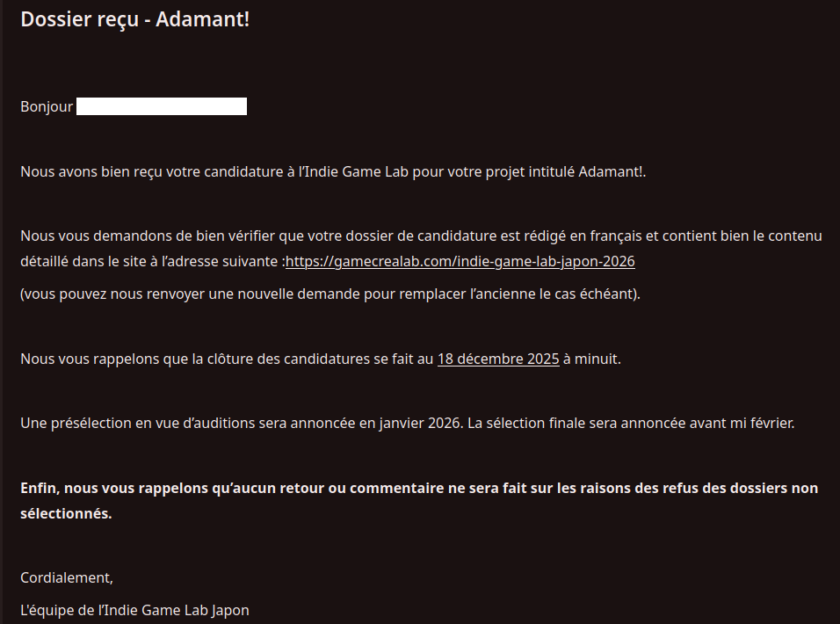The width and height of the screenshot is (840, 624).
Task: Click the bold line starting "Enfin, nous vous rappelons"
Action: (419, 488)
